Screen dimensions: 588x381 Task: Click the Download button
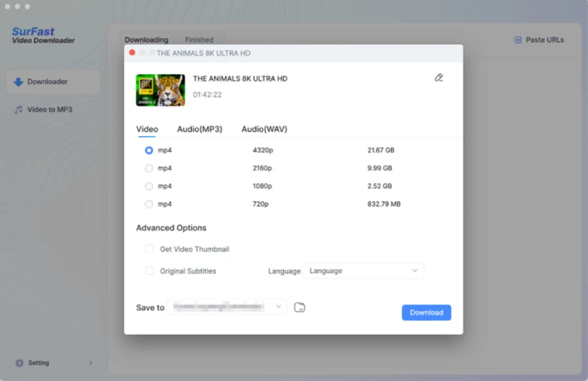[427, 312]
